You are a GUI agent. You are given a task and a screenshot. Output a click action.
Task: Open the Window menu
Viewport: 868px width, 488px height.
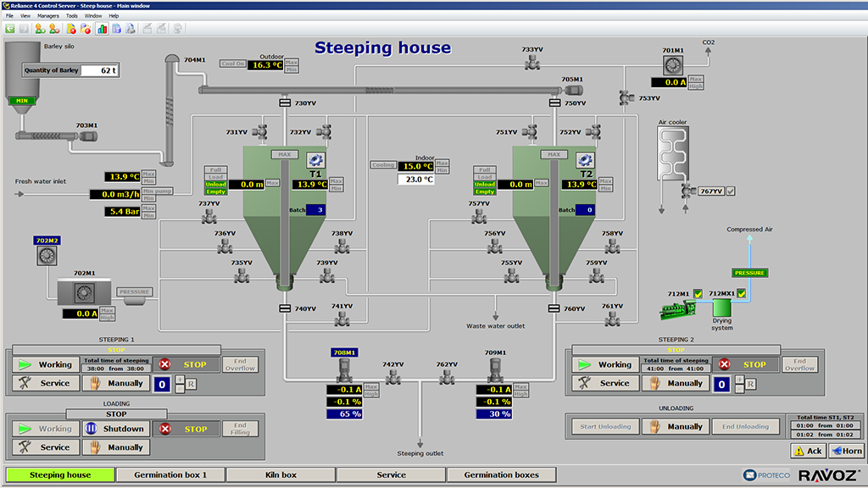point(93,16)
